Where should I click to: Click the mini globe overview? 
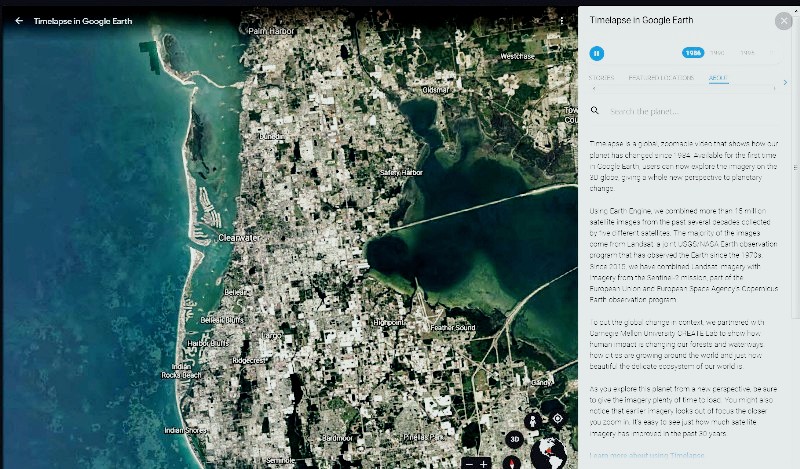click(x=548, y=454)
